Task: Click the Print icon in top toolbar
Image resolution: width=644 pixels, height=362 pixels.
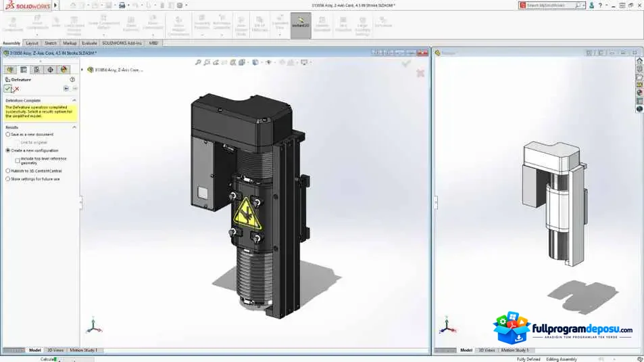Action: point(122,5)
